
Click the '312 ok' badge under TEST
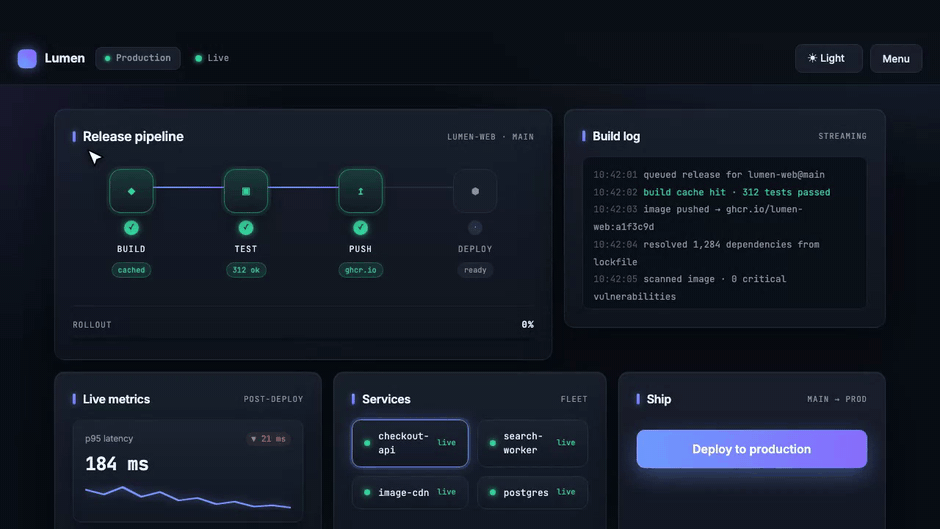[x=246, y=270]
